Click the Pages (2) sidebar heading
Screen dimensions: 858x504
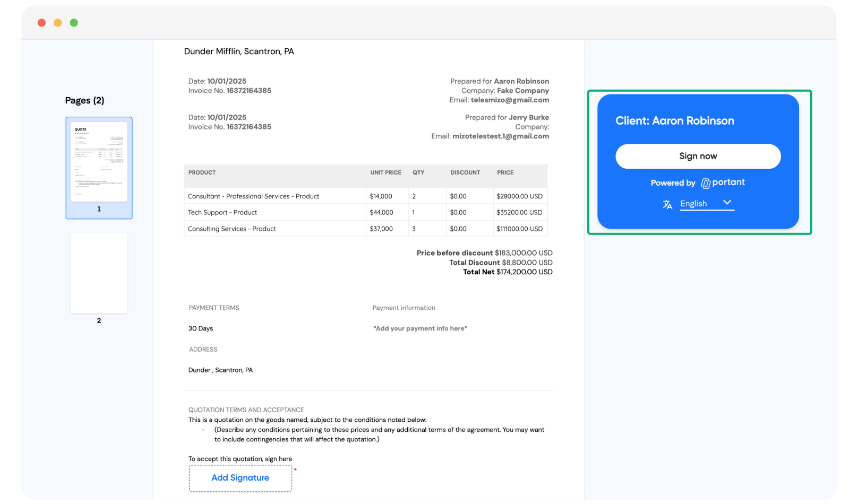coord(84,101)
